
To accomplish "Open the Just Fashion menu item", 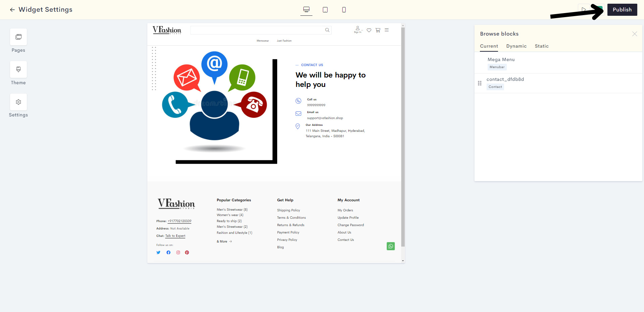I will [284, 41].
